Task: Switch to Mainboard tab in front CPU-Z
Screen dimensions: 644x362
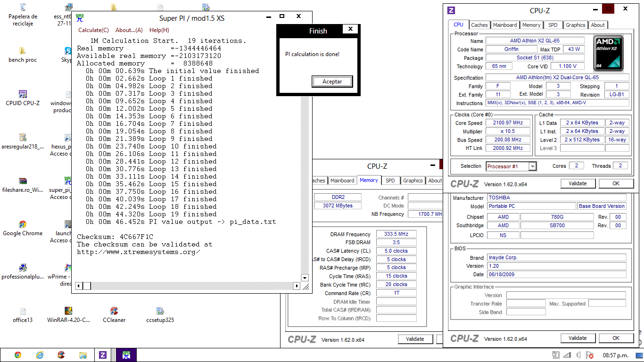Action: coord(505,25)
